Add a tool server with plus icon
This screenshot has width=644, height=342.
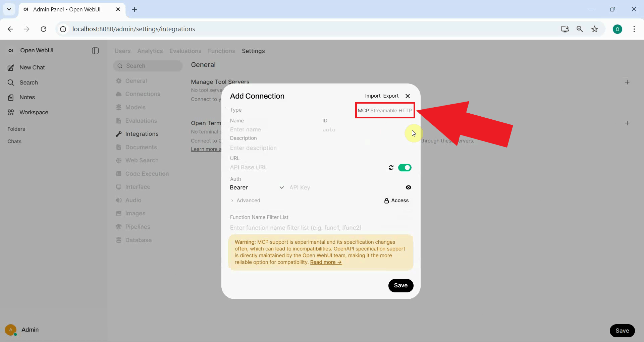coord(627,82)
